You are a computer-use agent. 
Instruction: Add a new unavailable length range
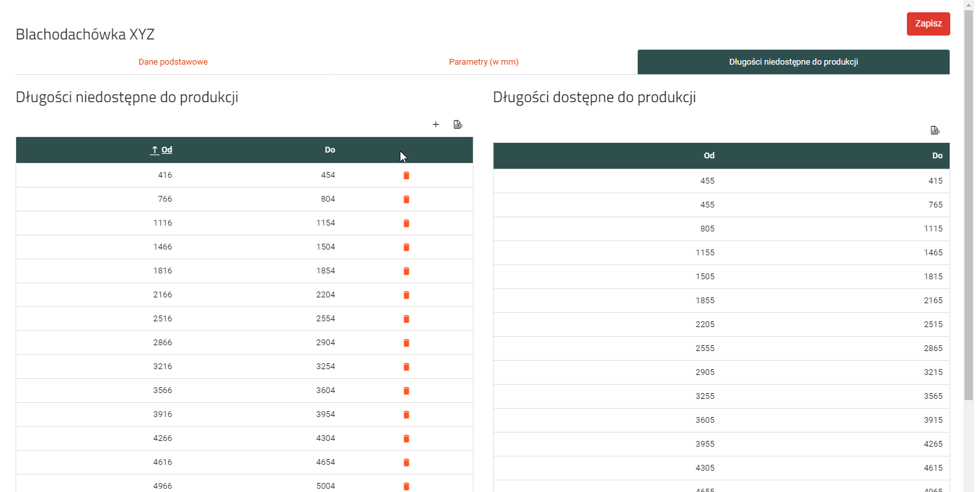pos(435,124)
